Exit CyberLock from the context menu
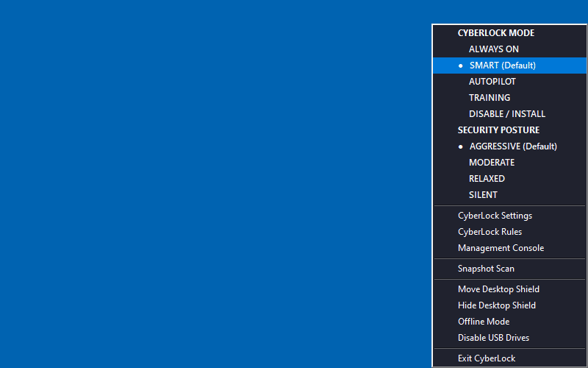The image size is (588, 368). [487, 358]
